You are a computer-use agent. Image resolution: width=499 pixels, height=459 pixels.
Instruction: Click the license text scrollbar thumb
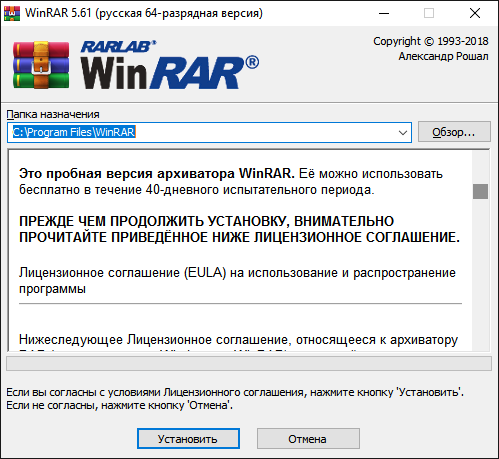point(480,191)
